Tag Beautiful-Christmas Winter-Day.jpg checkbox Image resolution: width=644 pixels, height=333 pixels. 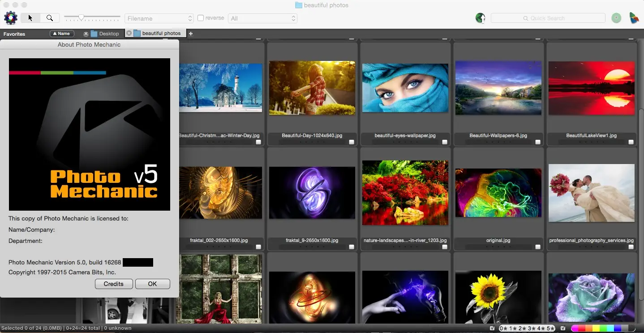258,142
